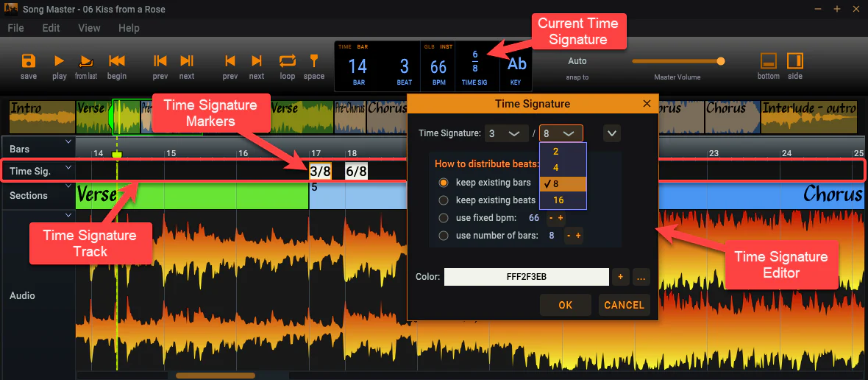
Task: Click the CANCEL button
Action: [x=624, y=305]
